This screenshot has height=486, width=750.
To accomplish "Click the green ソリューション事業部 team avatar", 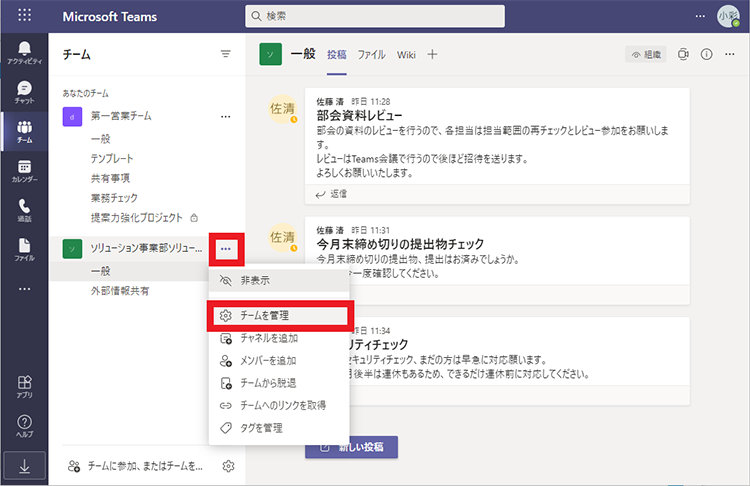I will (72, 249).
